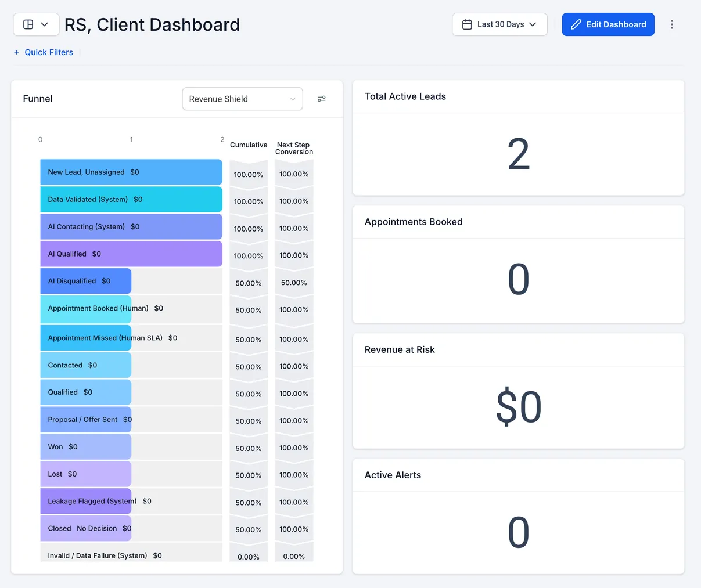Select the Leakage Flagged (System) bar
Image resolution: width=701 pixels, height=588 pixels.
pos(85,502)
